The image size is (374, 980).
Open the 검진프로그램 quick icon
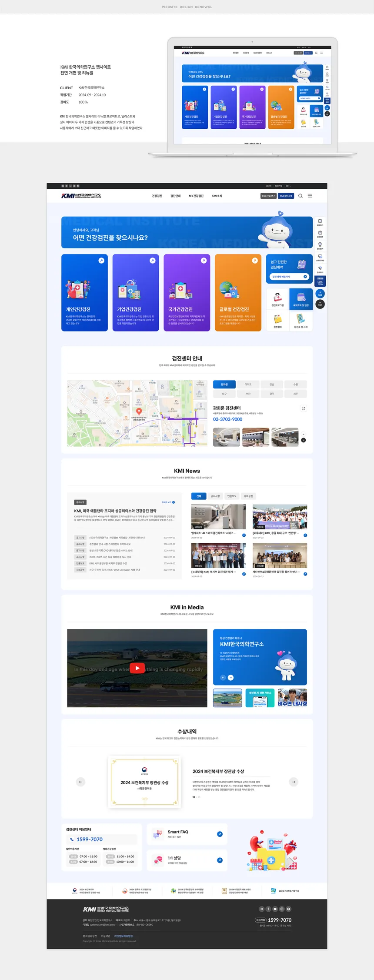(x=277, y=299)
